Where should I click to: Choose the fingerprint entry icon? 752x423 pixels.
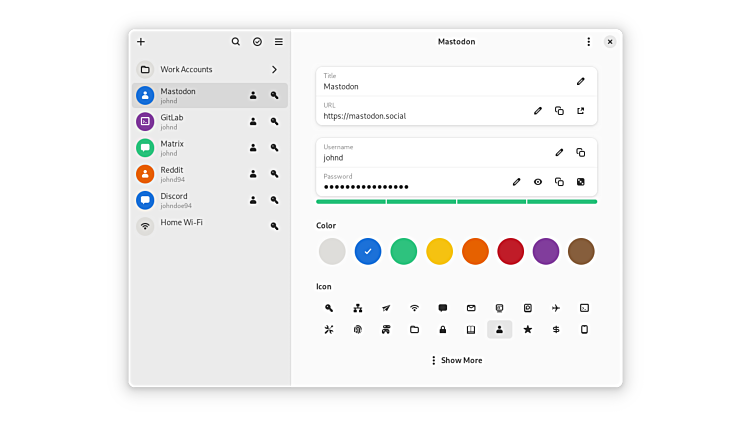coord(357,329)
